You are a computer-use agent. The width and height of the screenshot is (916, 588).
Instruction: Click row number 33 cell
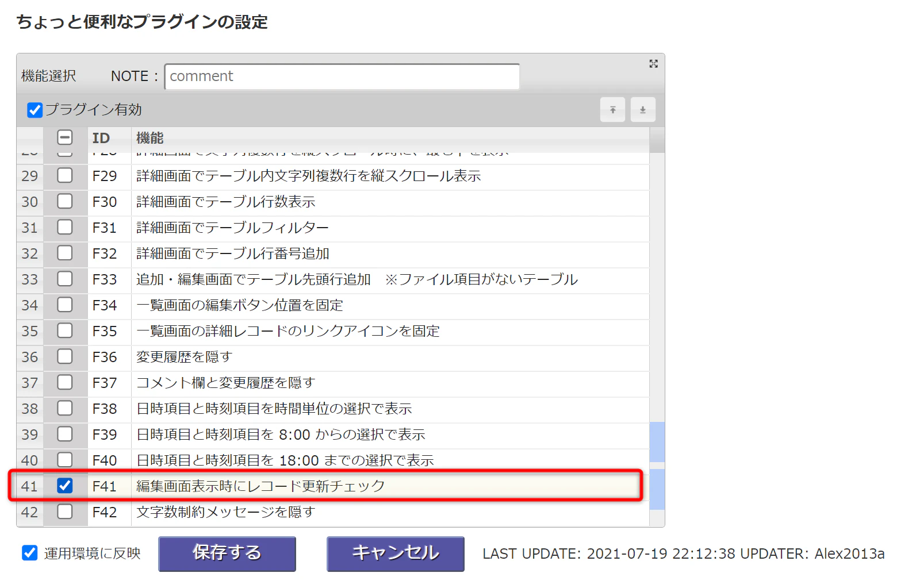(30, 279)
